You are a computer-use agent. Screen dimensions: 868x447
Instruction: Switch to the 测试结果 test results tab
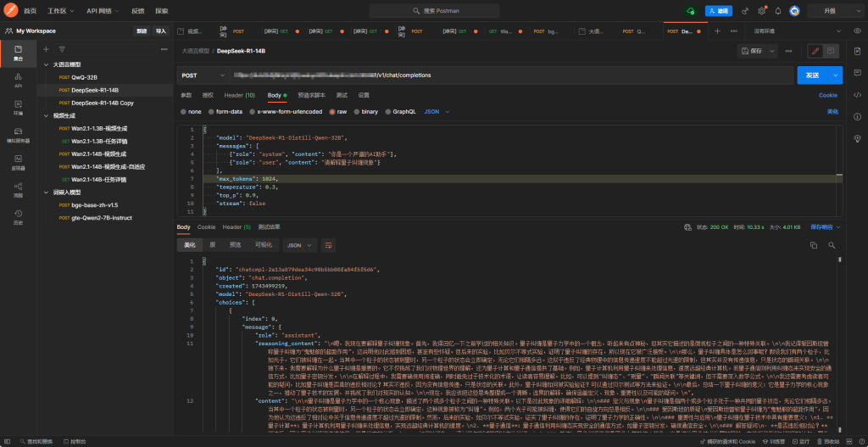pos(269,227)
